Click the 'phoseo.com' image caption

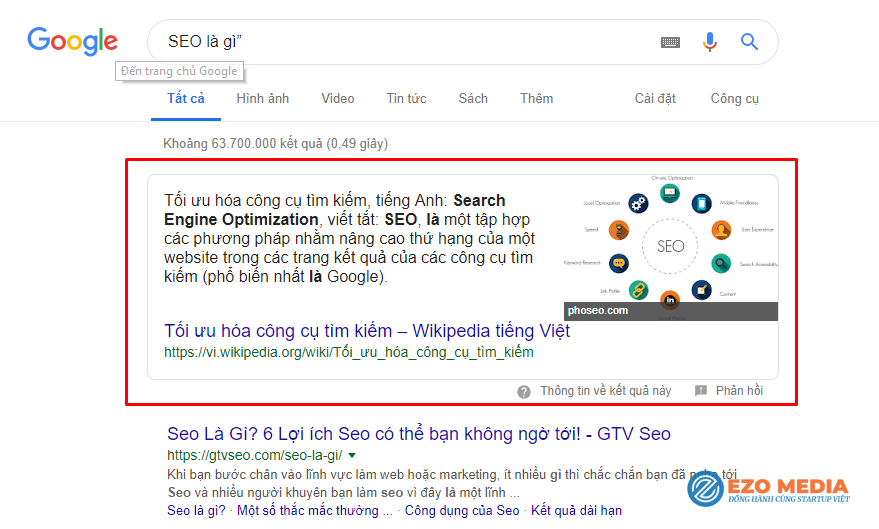[x=598, y=310]
